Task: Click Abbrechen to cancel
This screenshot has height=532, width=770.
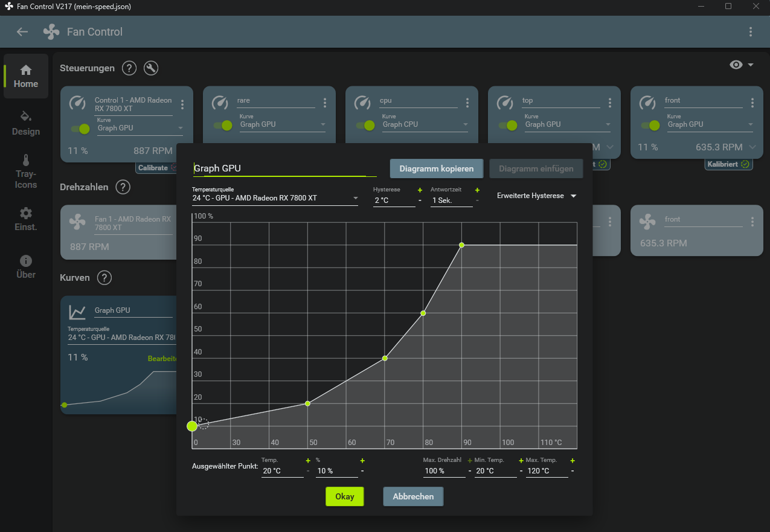Action: click(x=413, y=496)
